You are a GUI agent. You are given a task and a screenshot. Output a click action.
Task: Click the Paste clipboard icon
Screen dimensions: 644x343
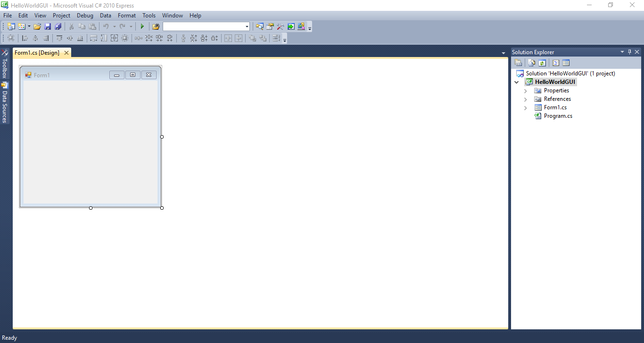point(92,26)
